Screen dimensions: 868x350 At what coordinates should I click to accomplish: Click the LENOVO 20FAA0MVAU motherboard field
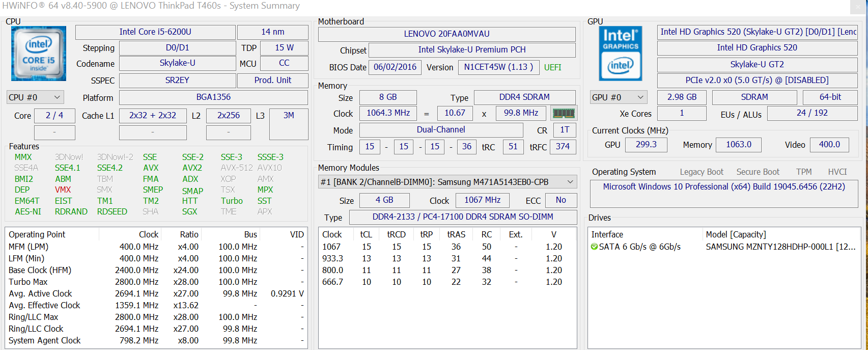(446, 34)
